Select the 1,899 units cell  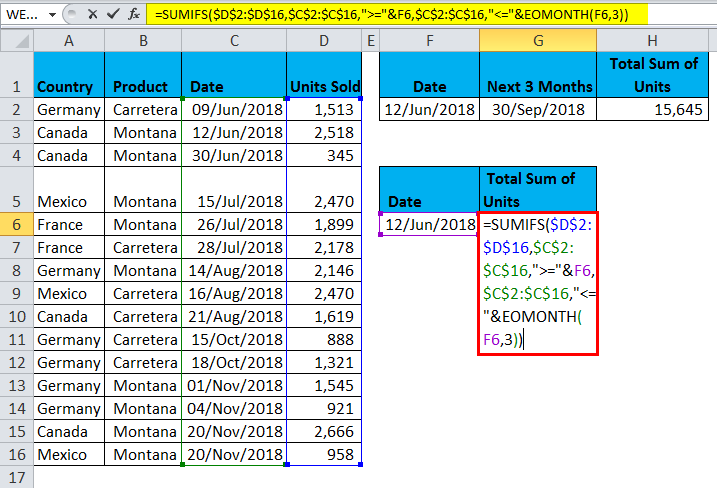click(x=324, y=224)
